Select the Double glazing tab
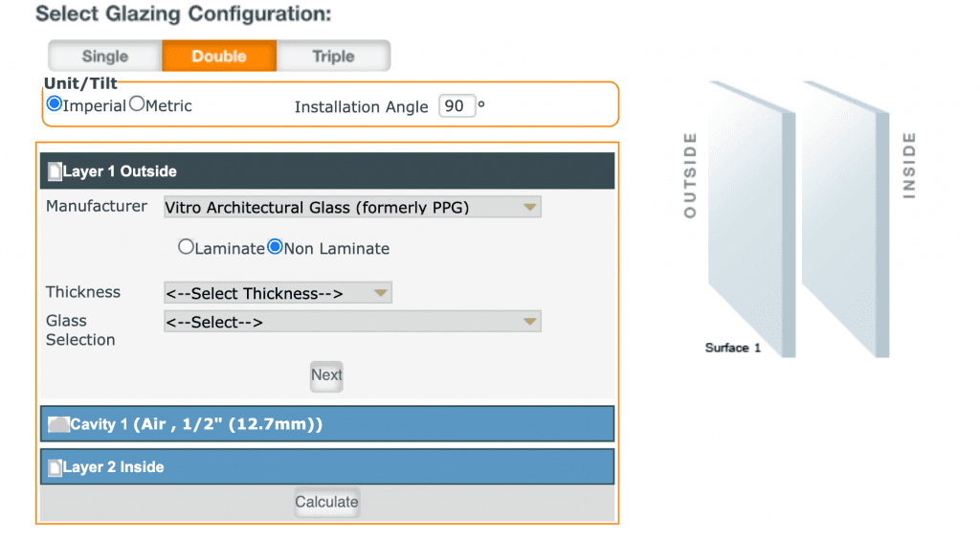Screen dimensions: 980x543 pos(219,56)
